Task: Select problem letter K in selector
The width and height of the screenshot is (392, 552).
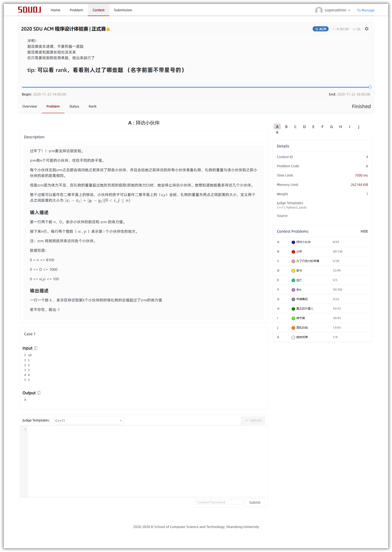Action: coord(277,132)
